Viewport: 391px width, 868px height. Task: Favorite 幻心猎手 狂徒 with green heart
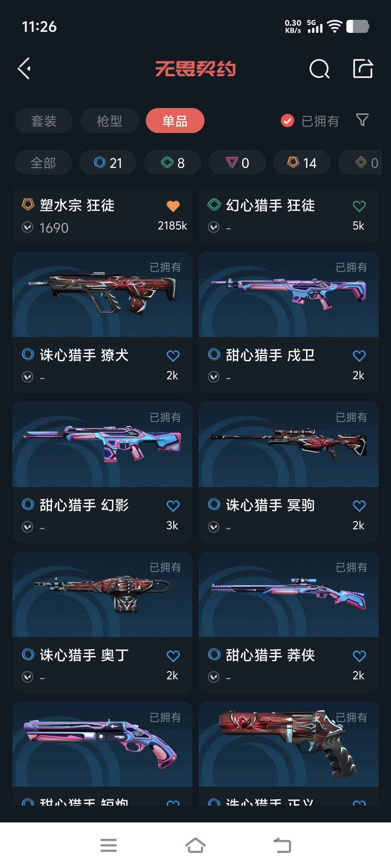[x=359, y=206]
